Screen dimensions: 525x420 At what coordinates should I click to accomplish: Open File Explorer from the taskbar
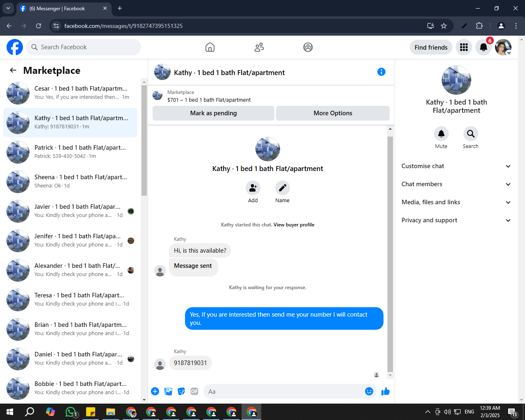point(111,412)
